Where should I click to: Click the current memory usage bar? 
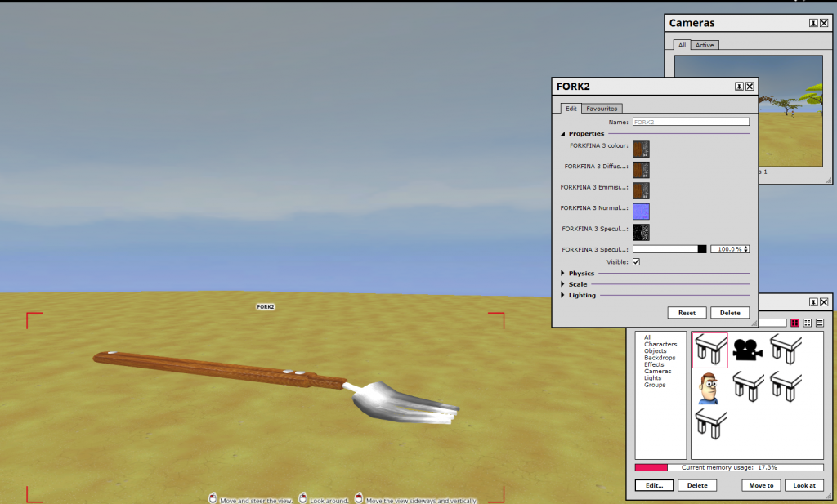pyautogui.click(x=729, y=467)
